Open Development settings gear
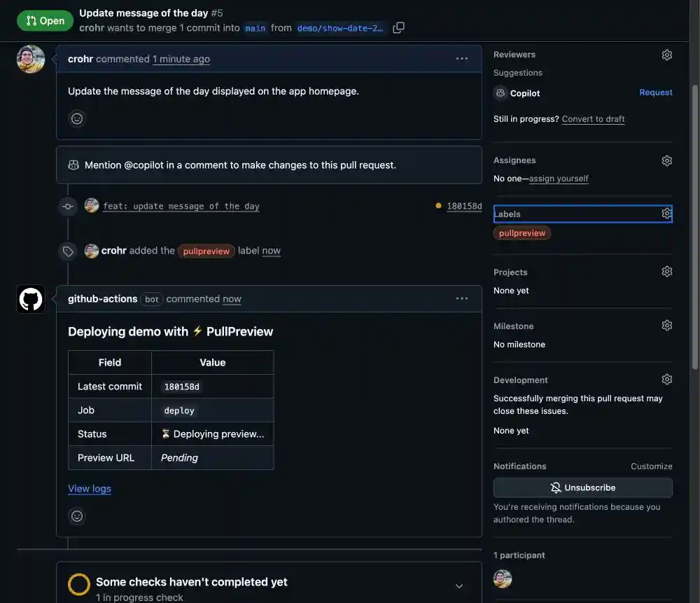700x603 pixels. [x=666, y=380]
